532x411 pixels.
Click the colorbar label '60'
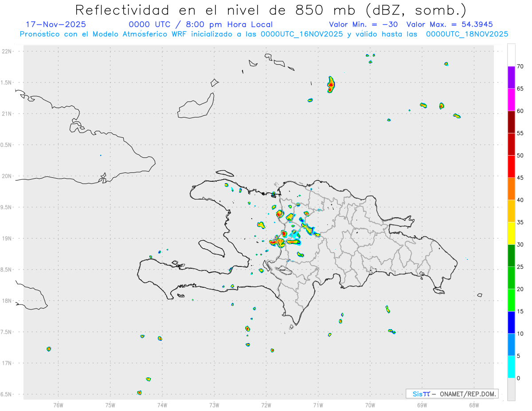[x=520, y=111]
